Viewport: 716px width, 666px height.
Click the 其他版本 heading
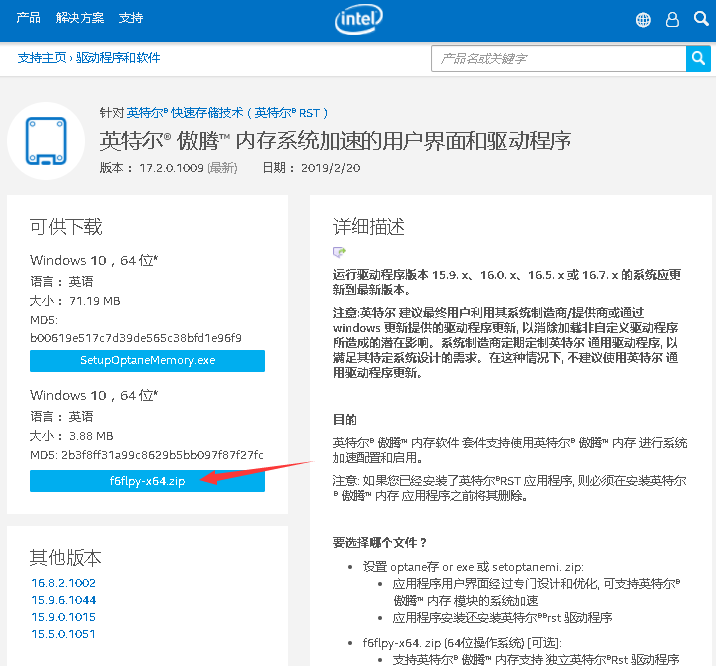click(66, 558)
